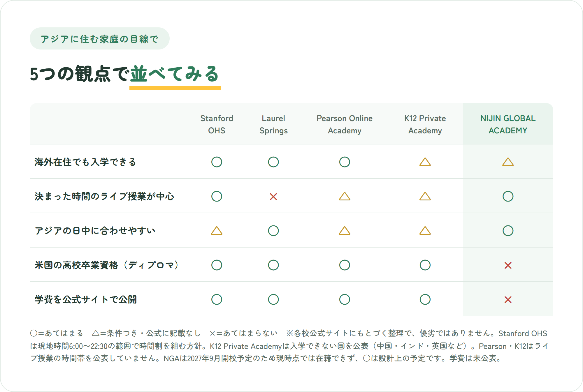This screenshot has height=392, width=583.
Task: Click the circle for Stanford OHS overseas enrollment (海外在住でも入学できる)
Action: tap(217, 162)
